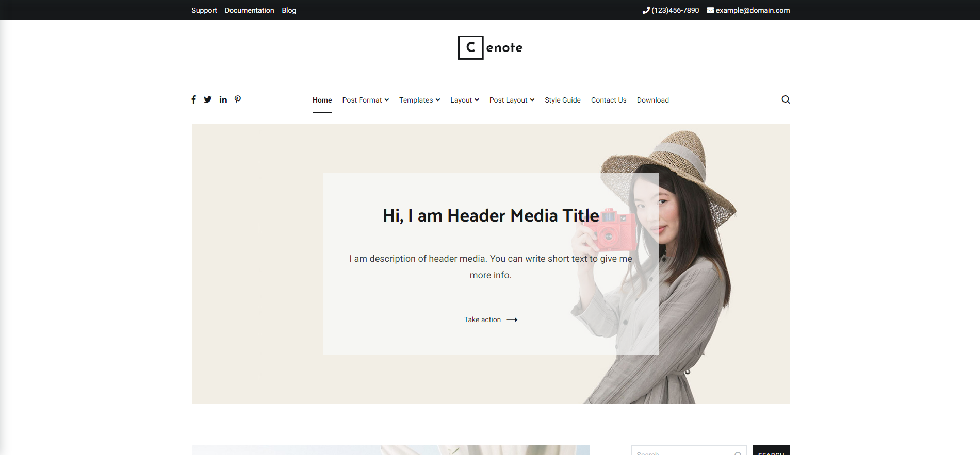The image size is (980, 455).
Task: Click the header media description text
Action: 491,267
